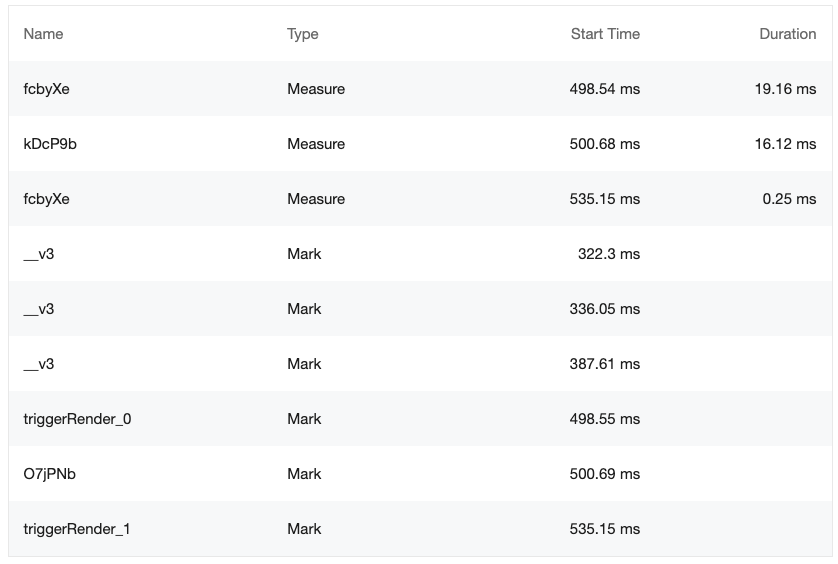
Task: Select the triggerRender_1 mark row
Action: (x=420, y=529)
